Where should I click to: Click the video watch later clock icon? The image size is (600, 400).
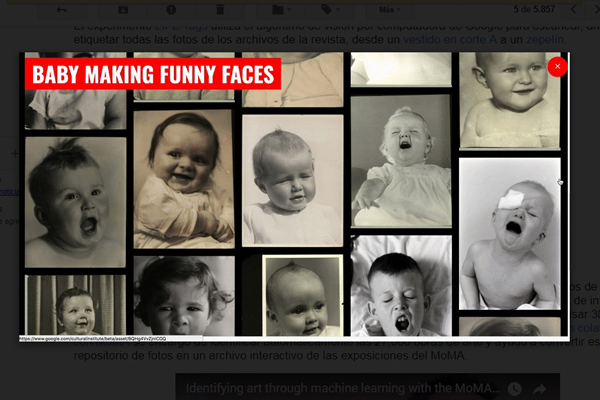pos(515,389)
